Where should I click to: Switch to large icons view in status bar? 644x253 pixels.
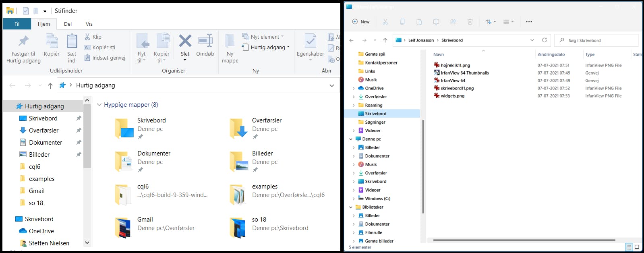(x=637, y=247)
